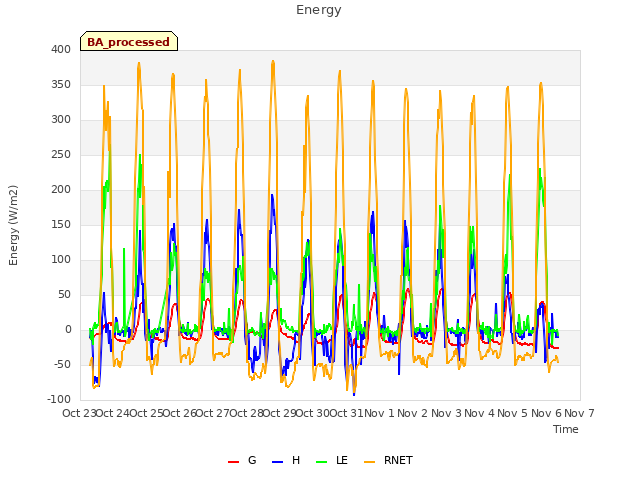
Task: Select the LE legend label
Action: pyautogui.click(x=342, y=460)
